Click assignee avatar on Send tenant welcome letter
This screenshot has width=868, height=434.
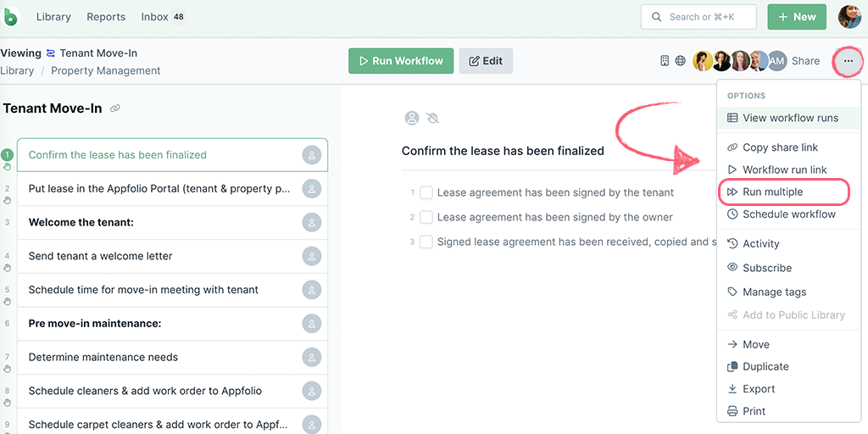[x=312, y=256]
